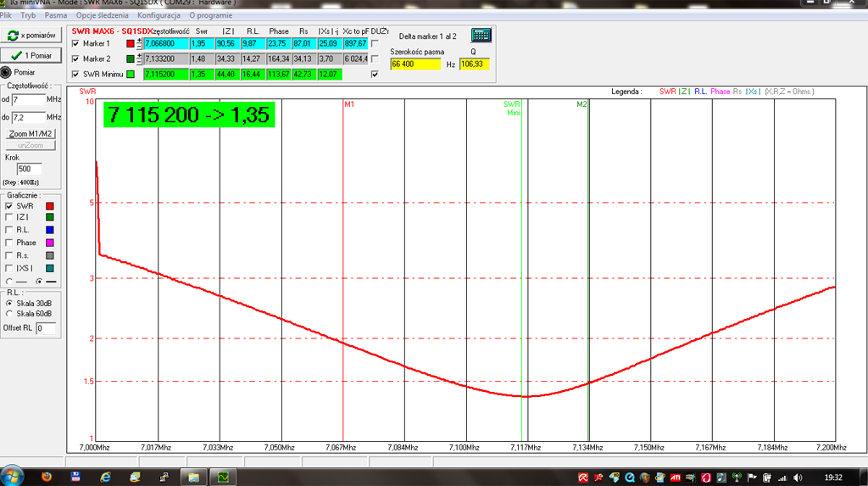Open Internet Explorer from the taskbar
Screen dimensions: 868x486
(105, 477)
